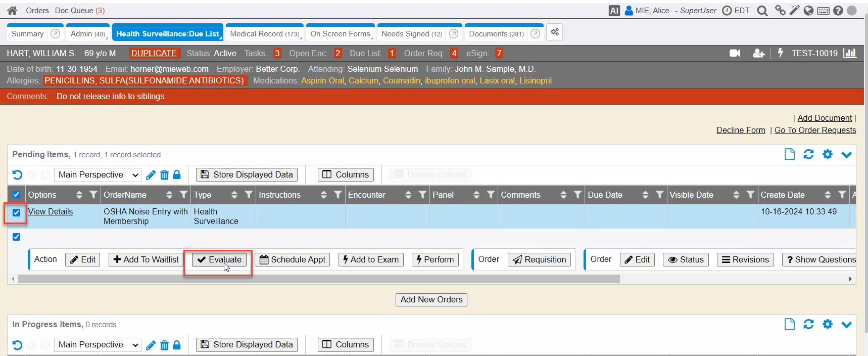The width and height of the screenshot is (868, 356).
Task: Click the add user icon in patient banner
Action: 758,53
